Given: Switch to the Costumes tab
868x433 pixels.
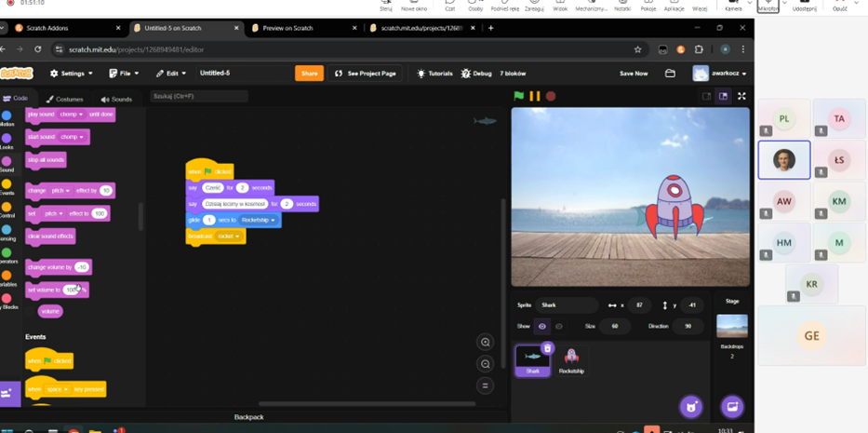Looking at the screenshot, I should click(x=64, y=99).
